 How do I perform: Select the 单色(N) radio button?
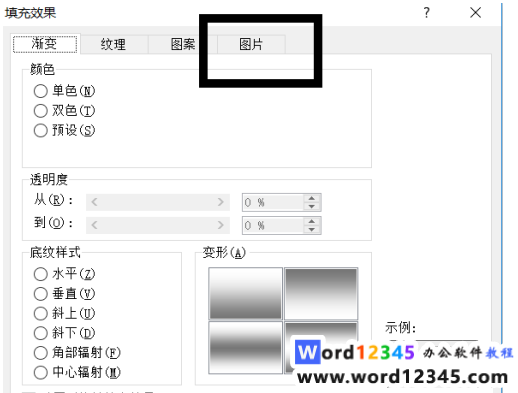pyautogui.click(x=40, y=91)
